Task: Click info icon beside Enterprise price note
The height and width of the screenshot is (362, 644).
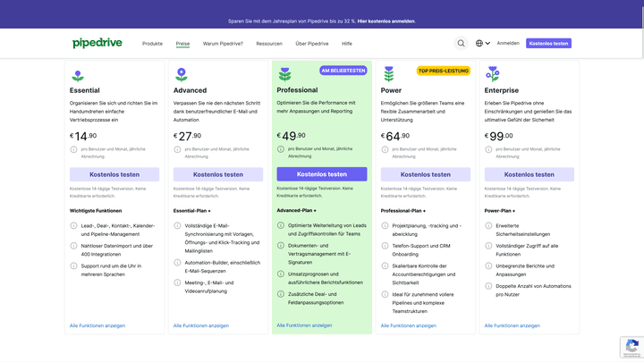Action: pos(488,149)
